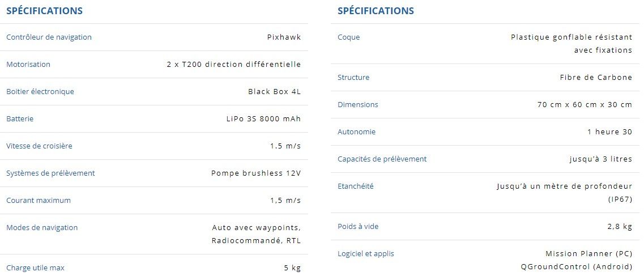Click the 70 cm x 60 cm x 30 cm dimensions

pos(585,105)
